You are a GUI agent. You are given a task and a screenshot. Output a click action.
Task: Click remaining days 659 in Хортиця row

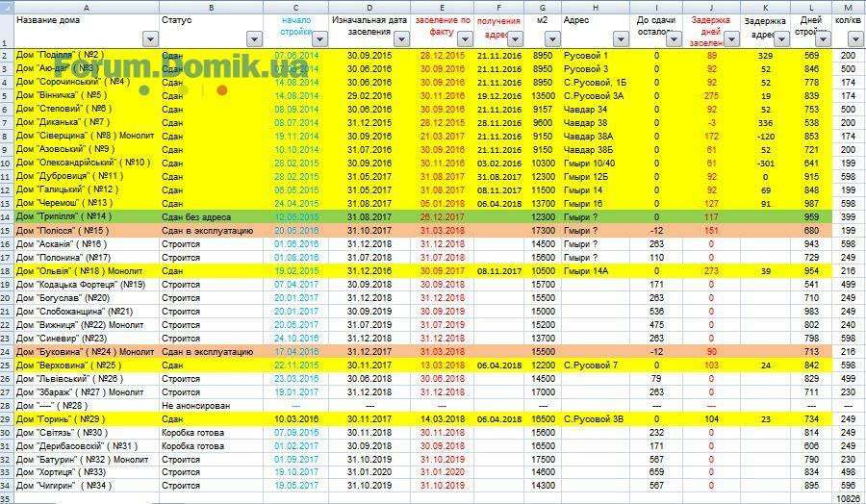[656, 472]
